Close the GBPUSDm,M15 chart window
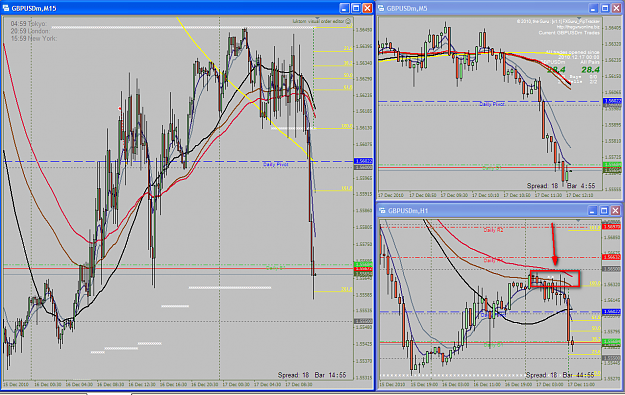625x395 pixels. click(367, 8)
